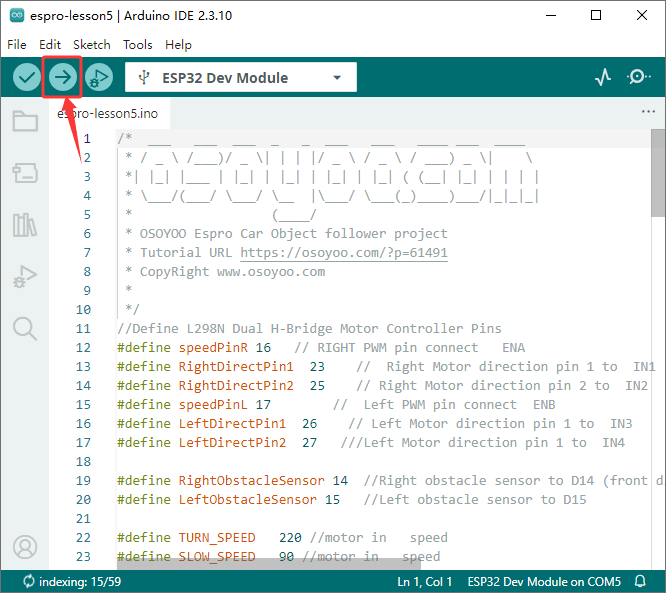
Task: Click 'indexing: 15/59' status text
Action: click(80, 582)
